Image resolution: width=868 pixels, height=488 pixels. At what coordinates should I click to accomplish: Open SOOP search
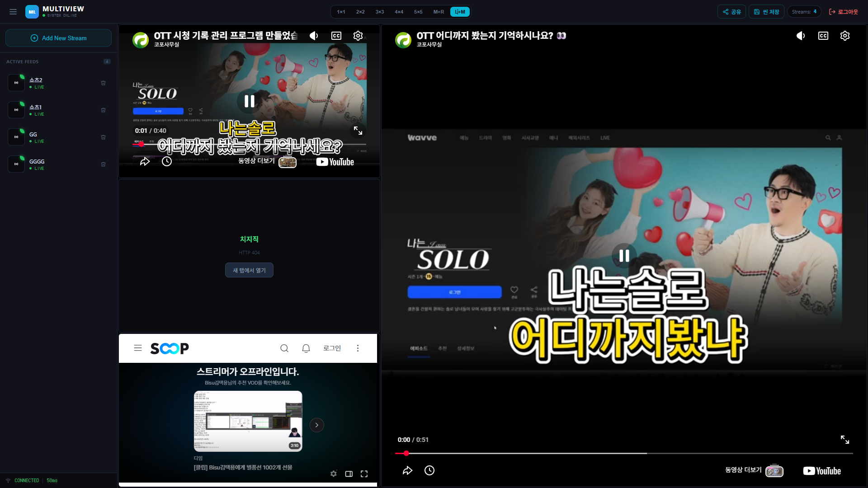284,348
